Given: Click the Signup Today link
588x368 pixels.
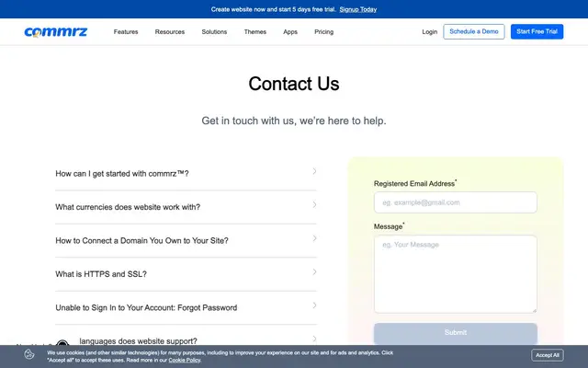Looking at the screenshot, I should click(x=357, y=9).
